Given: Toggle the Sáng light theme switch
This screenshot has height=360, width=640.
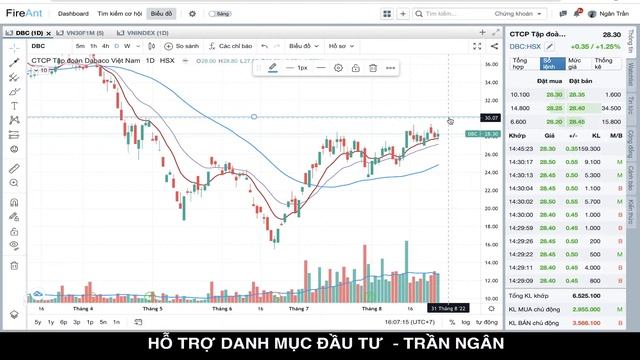Looking at the screenshot, I should pos(220,14).
